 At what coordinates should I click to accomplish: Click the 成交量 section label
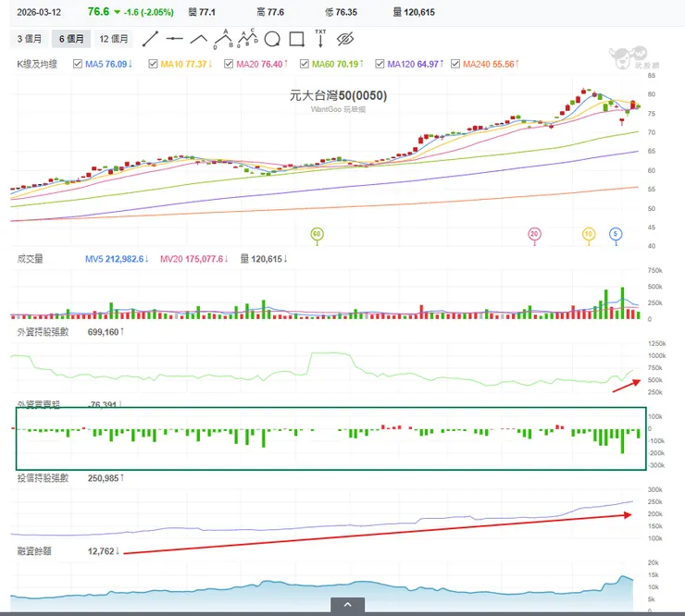click(31, 259)
